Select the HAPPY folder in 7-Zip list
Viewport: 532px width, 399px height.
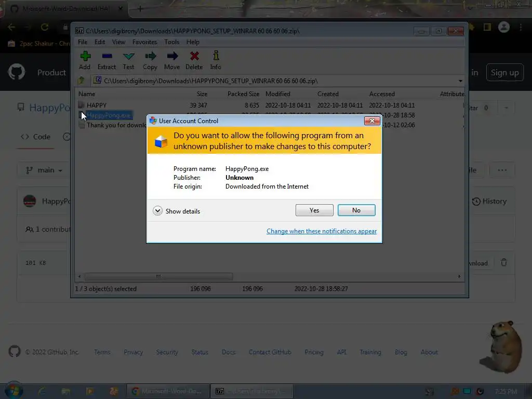[96, 105]
